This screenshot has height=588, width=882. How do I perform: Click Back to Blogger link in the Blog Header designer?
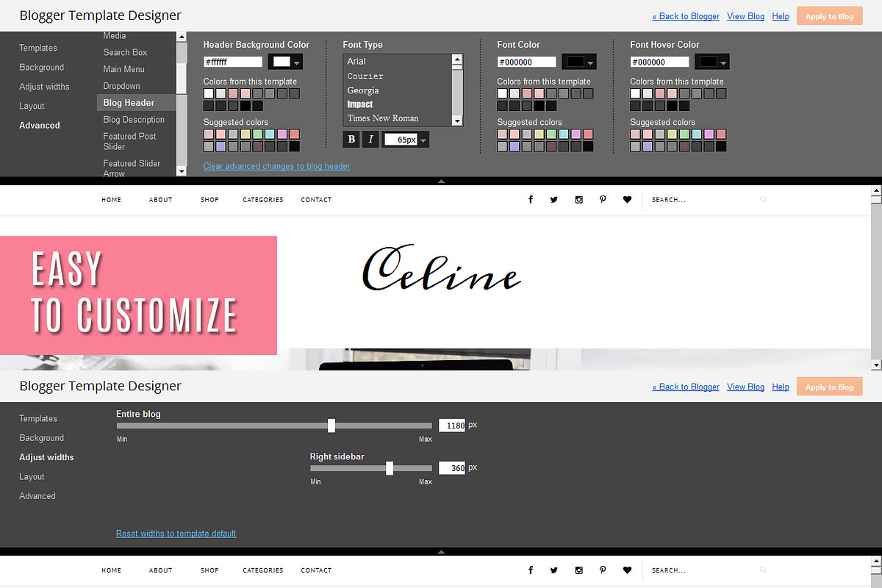coord(686,16)
